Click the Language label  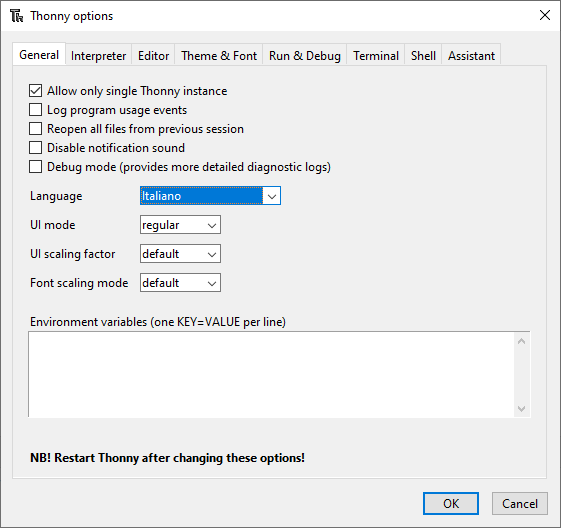56,196
